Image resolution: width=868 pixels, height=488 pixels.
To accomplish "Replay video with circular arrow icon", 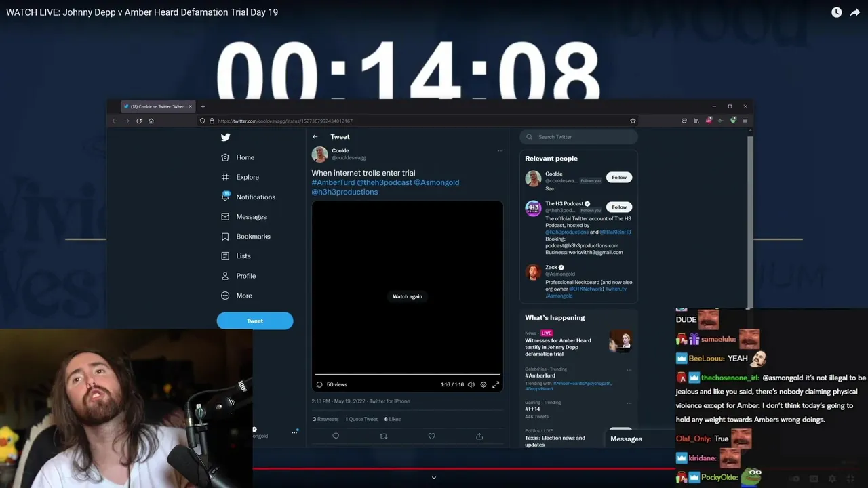I will pos(319,384).
